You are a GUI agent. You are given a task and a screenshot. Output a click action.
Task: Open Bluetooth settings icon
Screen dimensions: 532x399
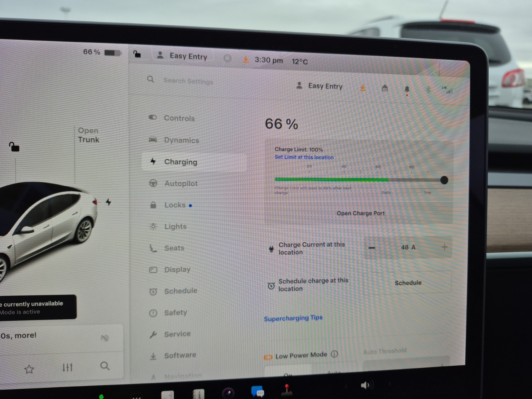(428, 89)
